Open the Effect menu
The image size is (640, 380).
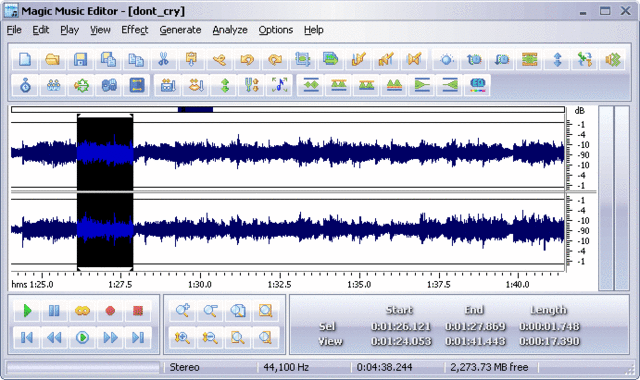[x=135, y=30]
